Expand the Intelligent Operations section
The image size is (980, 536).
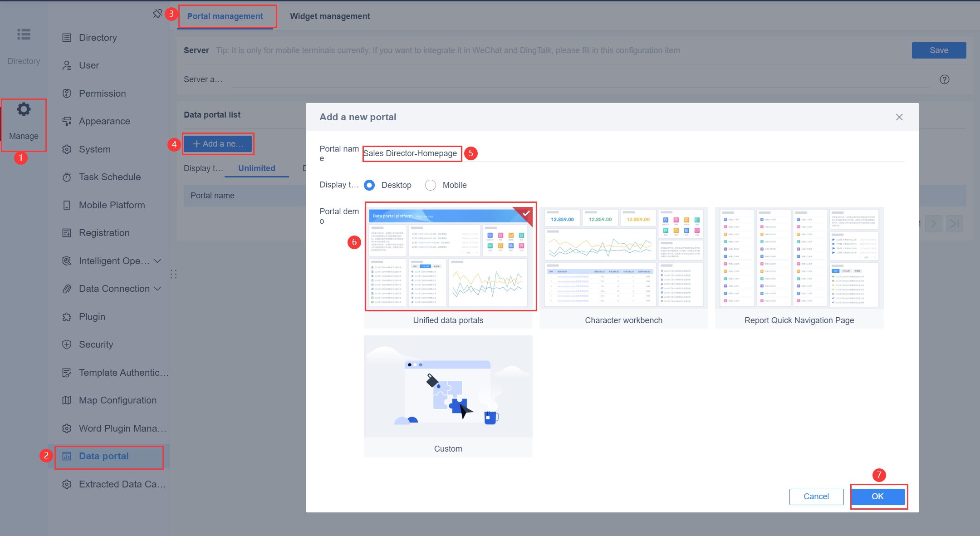[x=158, y=261]
